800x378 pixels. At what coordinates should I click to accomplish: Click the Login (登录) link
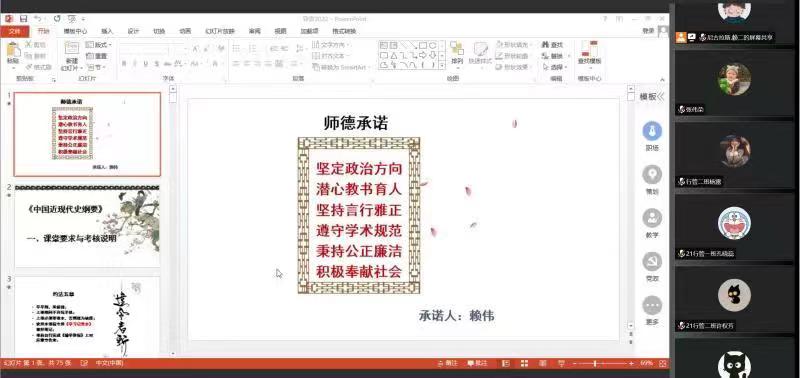tap(648, 31)
